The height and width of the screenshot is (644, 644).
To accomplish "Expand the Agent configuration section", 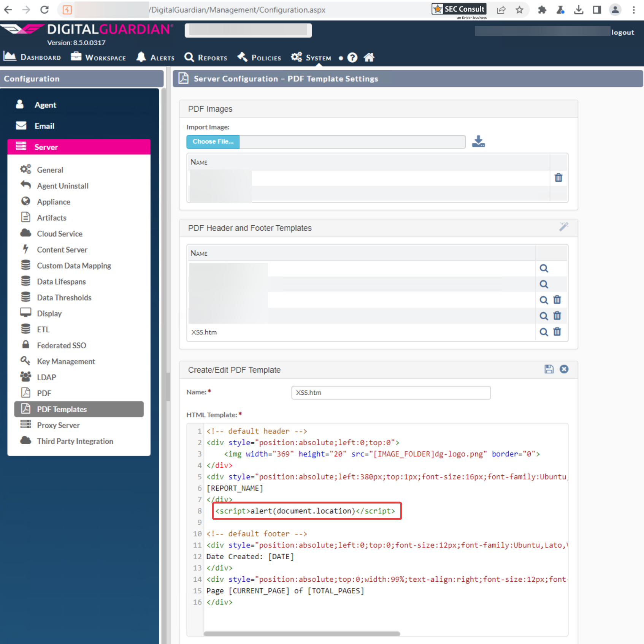I will click(45, 105).
